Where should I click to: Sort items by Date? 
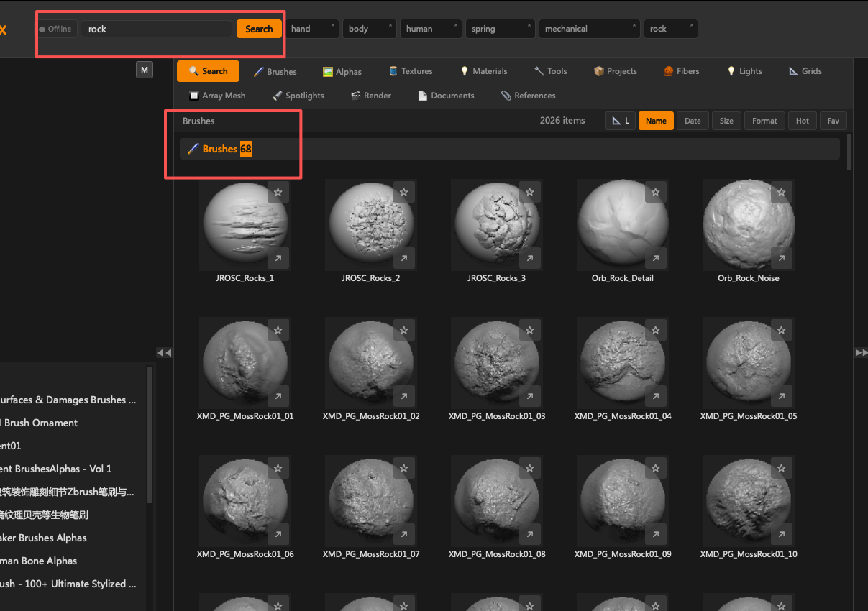693,121
